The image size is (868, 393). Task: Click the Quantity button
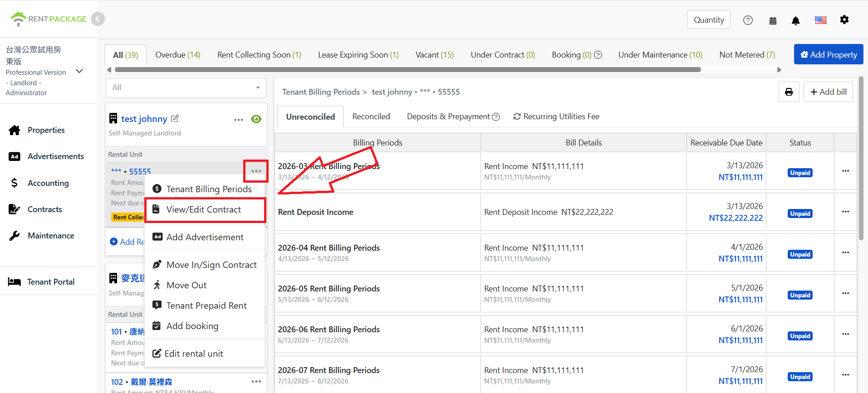(x=709, y=20)
